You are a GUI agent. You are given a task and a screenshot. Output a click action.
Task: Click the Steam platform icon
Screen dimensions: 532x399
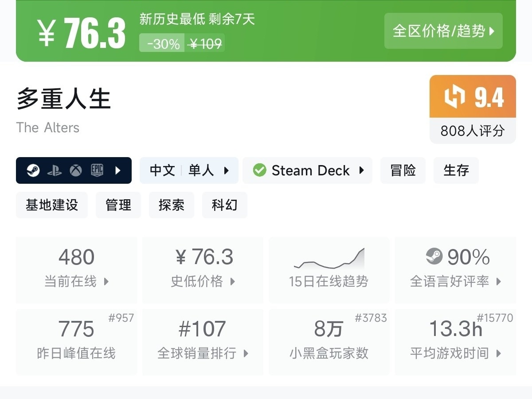(x=33, y=170)
